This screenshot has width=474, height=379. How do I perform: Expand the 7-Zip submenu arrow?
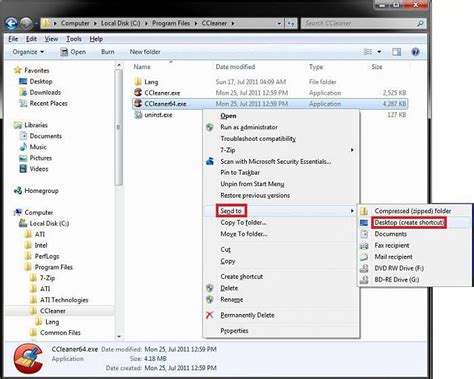click(352, 150)
